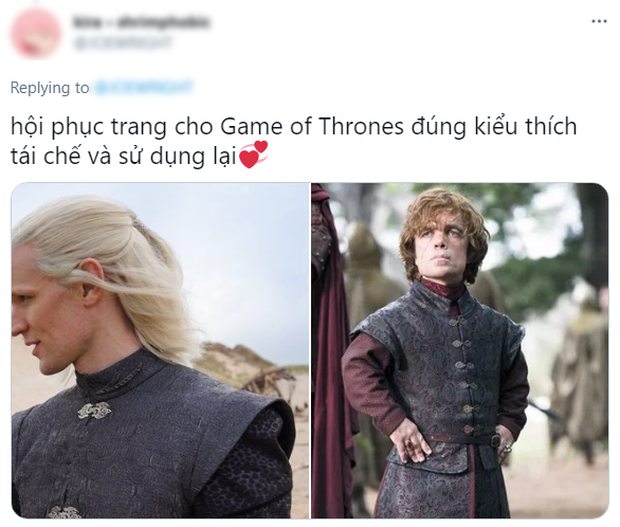
Task: Click the words "Game of Thrones" in tweet
Action: click(x=312, y=127)
